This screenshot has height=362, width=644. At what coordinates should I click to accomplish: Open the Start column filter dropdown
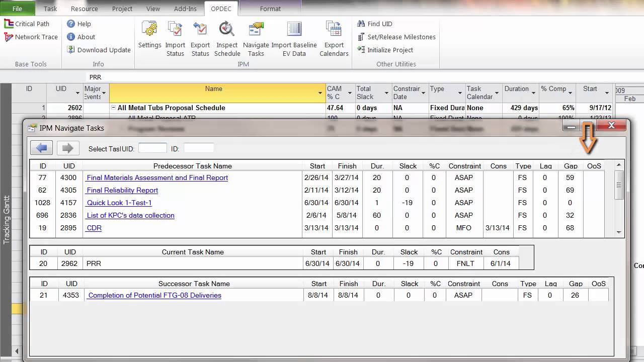click(607, 93)
